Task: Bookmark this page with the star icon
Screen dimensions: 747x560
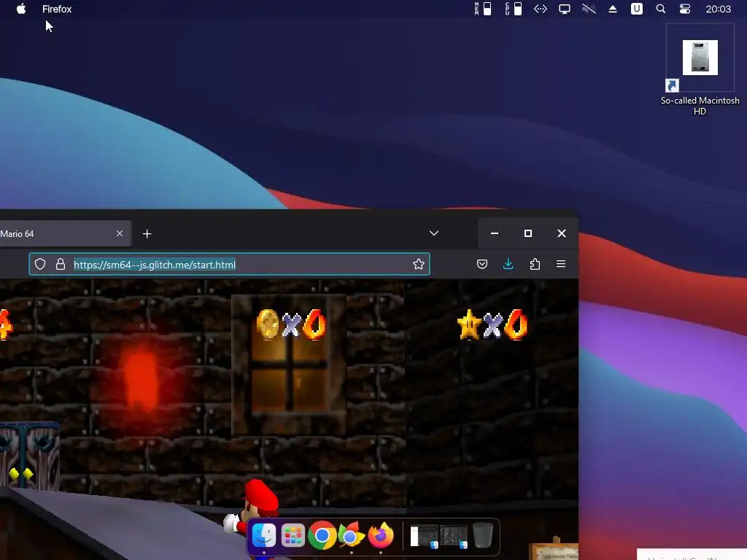Action: 418,264
